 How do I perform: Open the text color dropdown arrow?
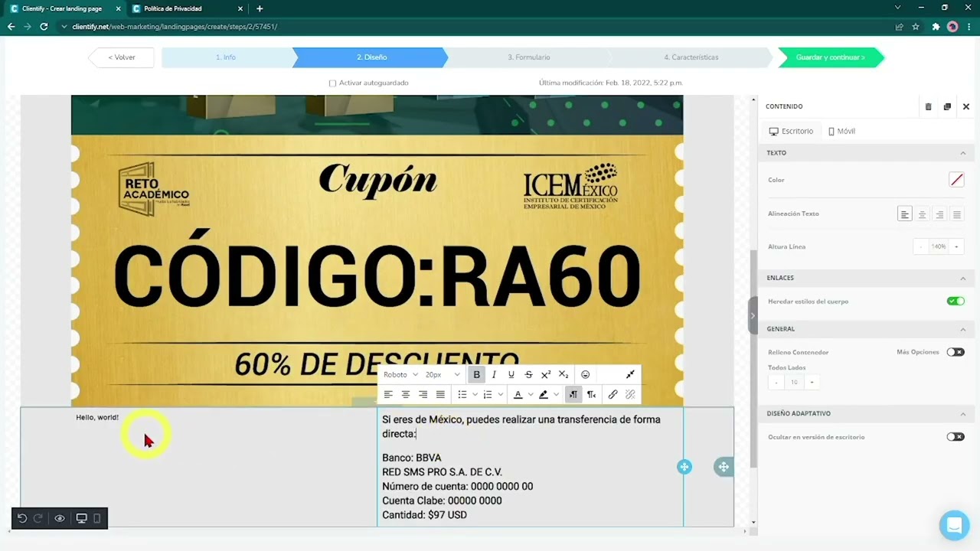pyautogui.click(x=531, y=395)
